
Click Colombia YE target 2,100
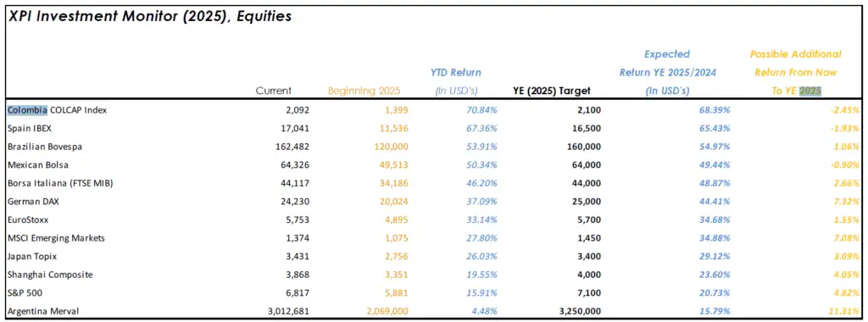point(589,110)
